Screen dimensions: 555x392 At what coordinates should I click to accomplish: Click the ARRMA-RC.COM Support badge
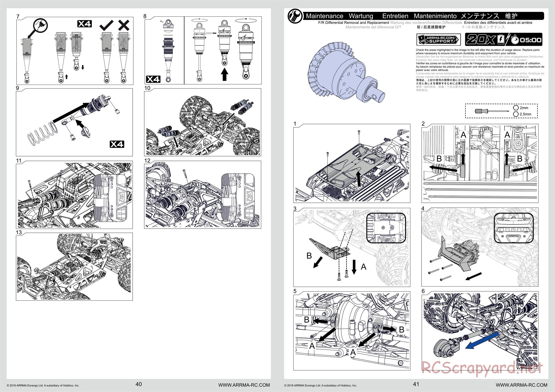pyautogui.click(x=438, y=40)
